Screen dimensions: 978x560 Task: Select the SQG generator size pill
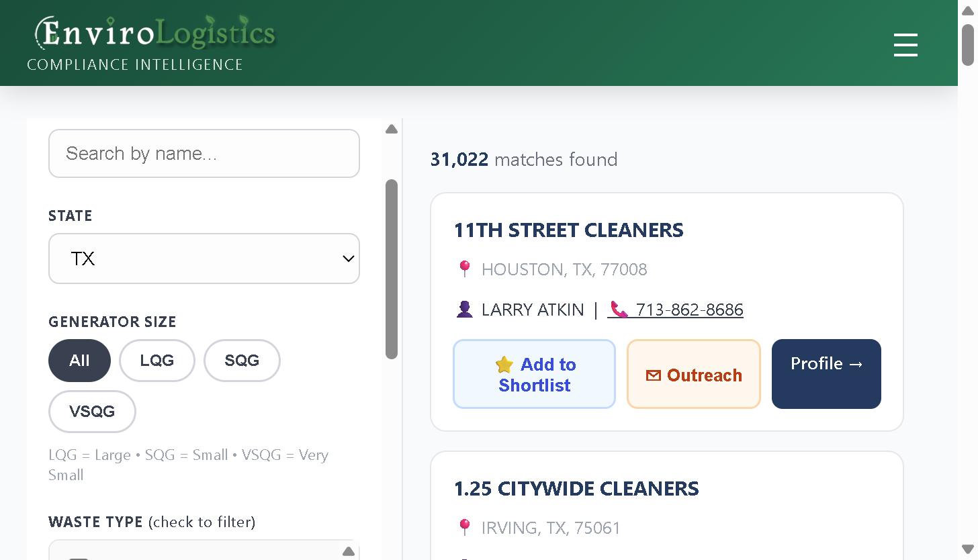(x=242, y=361)
